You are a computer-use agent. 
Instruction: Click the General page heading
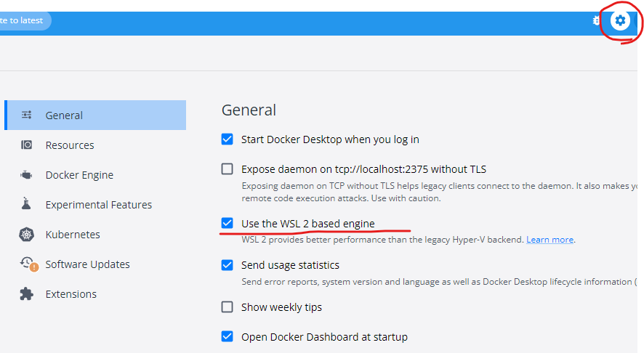coord(249,110)
